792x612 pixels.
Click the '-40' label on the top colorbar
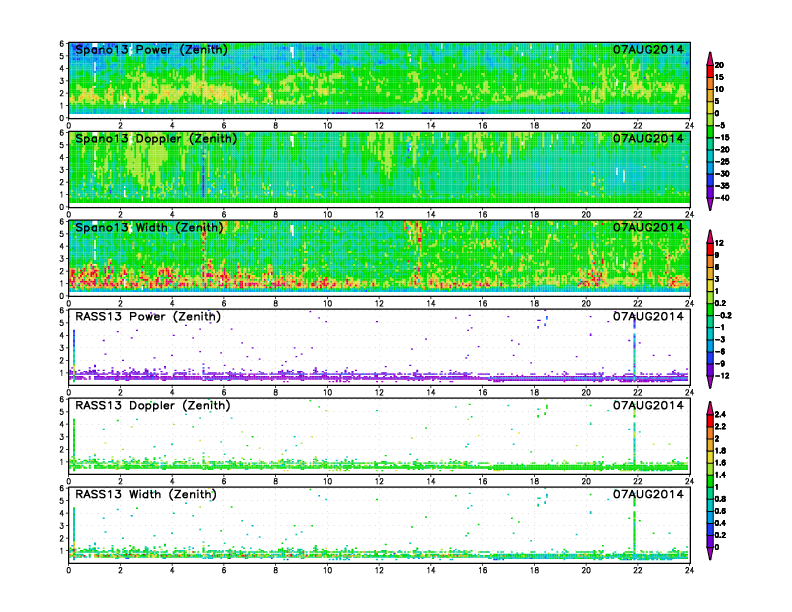coord(722,198)
